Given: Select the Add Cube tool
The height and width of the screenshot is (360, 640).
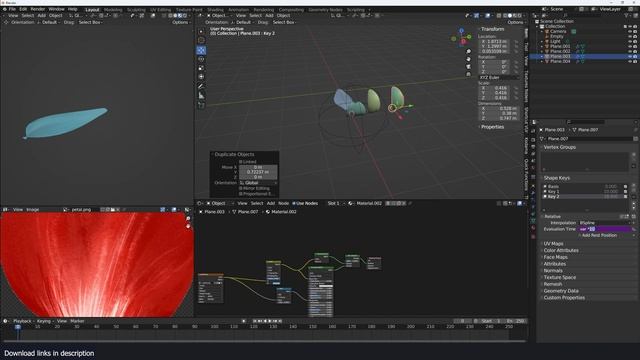Looking at the screenshot, I should (x=201, y=105).
